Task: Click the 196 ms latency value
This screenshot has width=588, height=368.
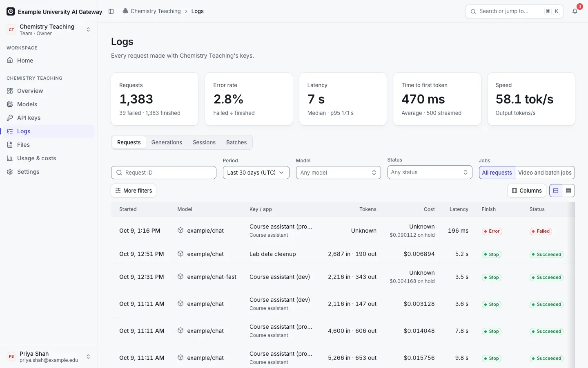Action: tap(458, 231)
